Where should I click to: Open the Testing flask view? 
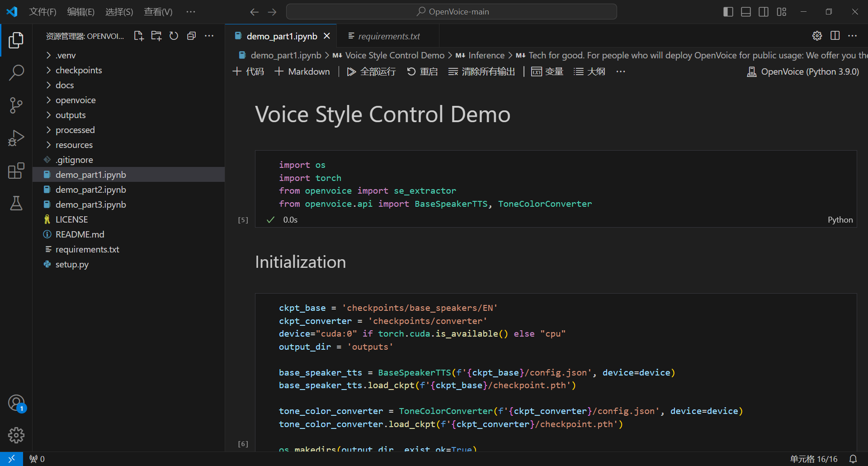tap(16, 203)
